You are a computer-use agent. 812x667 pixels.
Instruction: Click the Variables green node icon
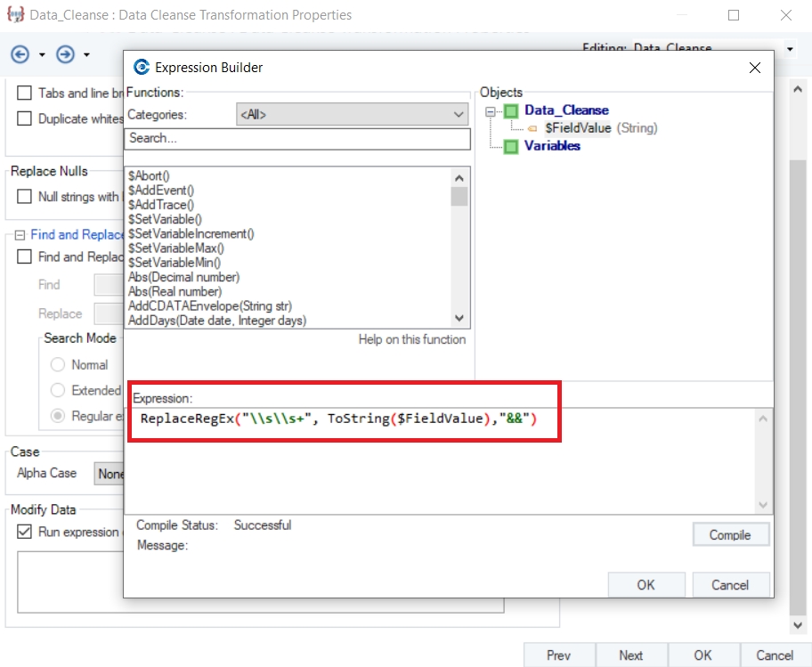511,146
